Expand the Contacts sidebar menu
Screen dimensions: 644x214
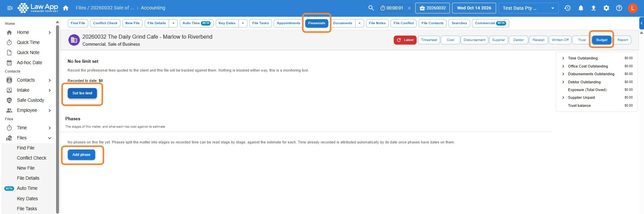click(50, 80)
